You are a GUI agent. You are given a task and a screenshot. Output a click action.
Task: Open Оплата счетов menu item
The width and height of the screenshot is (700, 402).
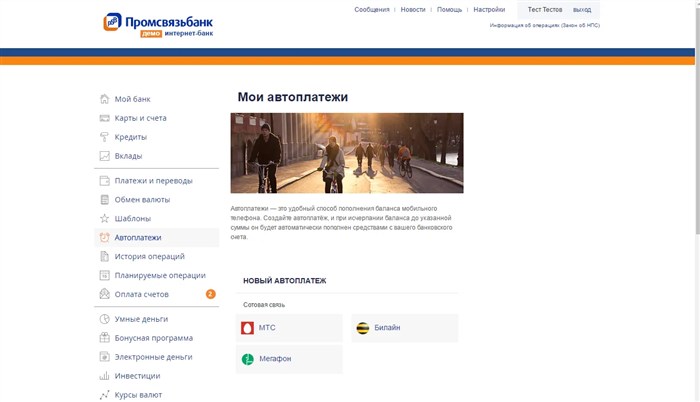point(142,294)
